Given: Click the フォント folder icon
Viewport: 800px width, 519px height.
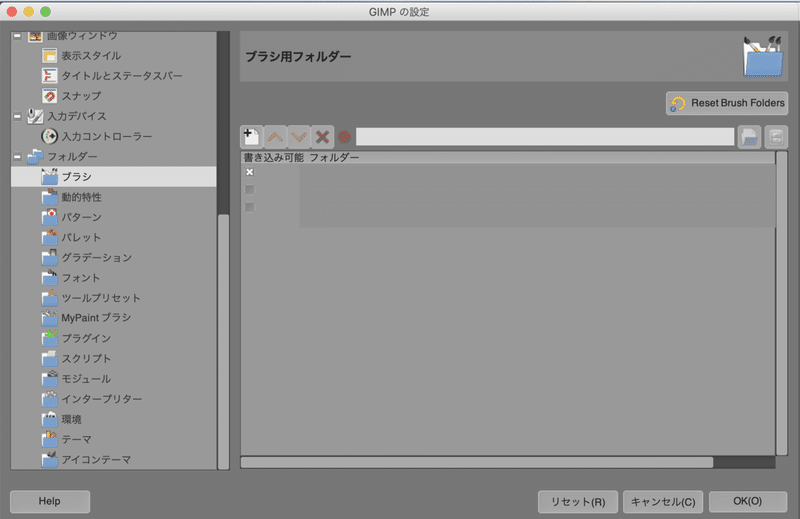Looking at the screenshot, I should pyautogui.click(x=49, y=278).
